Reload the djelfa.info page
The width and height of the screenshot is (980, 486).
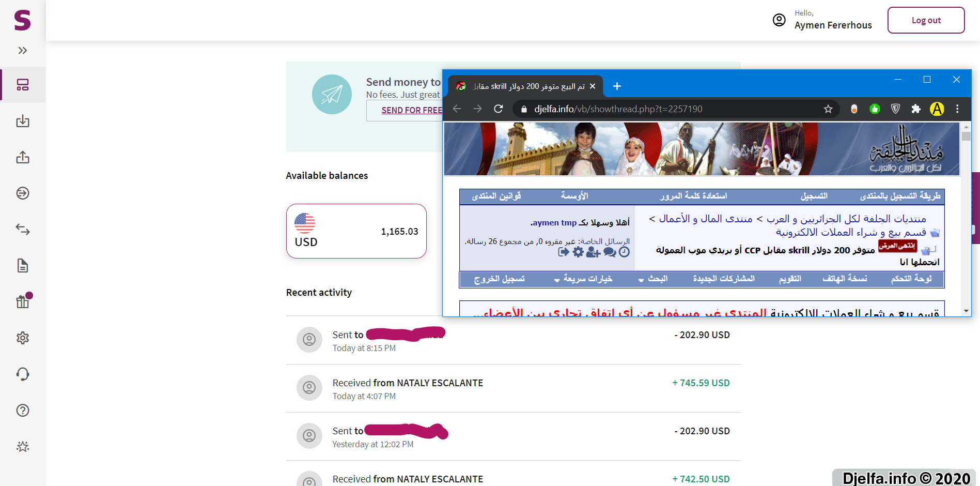pos(499,109)
